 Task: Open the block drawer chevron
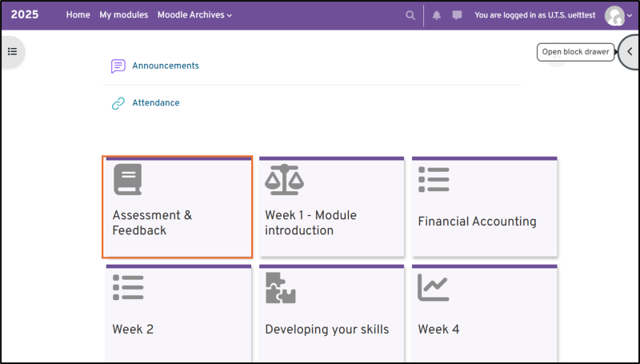click(x=630, y=52)
